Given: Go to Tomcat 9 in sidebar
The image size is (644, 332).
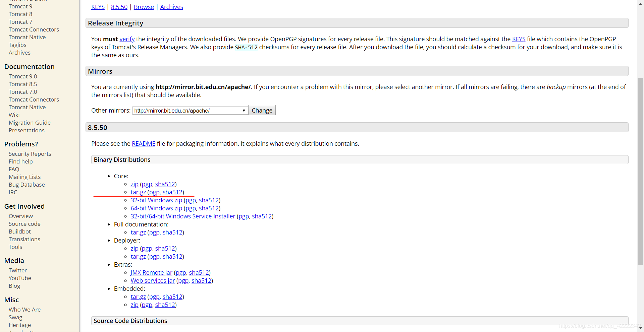Looking at the screenshot, I should [20, 6].
